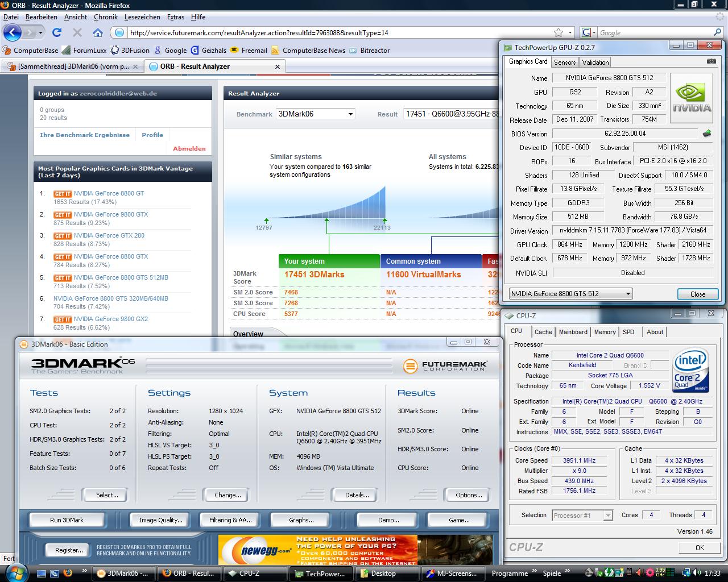Screen dimensions: 728x582
Task: Open the 3DFusion bookmark
Action: pyautogui.click(x=130, y=50)
